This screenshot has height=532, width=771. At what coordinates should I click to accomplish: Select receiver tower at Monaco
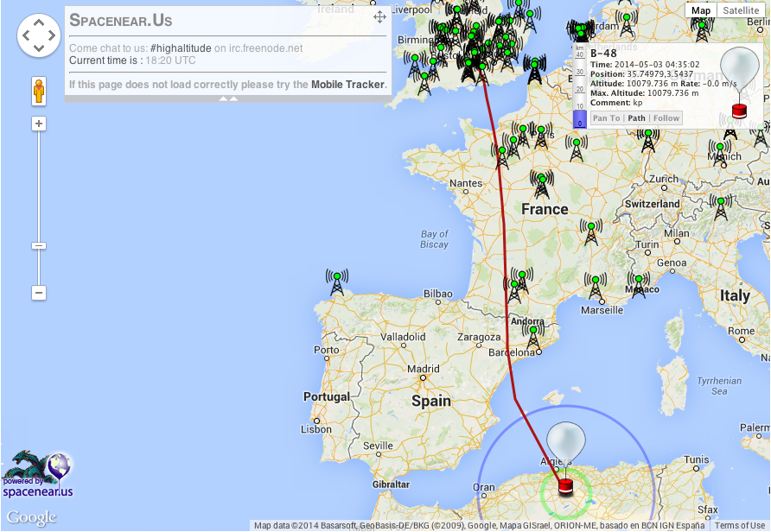pyautogui.click(x=638, y=286)
